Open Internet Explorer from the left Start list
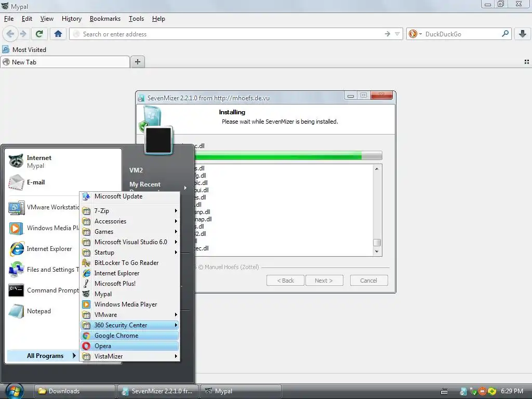Viewport: 532px width, 399px height. pos(44,249)
